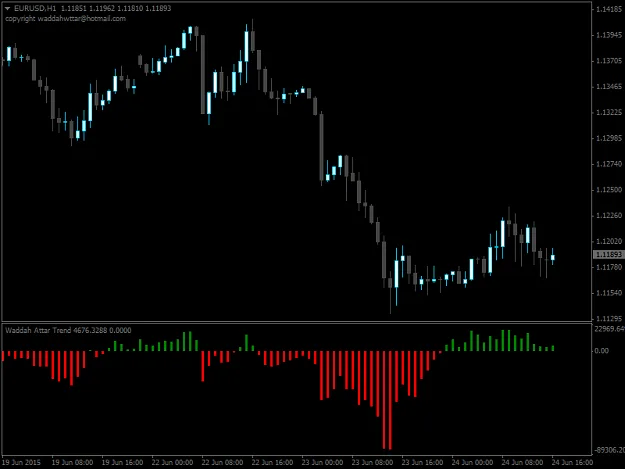Viewport: 625px width, 469px height.
Task: Select price level 1.12500 on the scale
Action: (609, 190)
